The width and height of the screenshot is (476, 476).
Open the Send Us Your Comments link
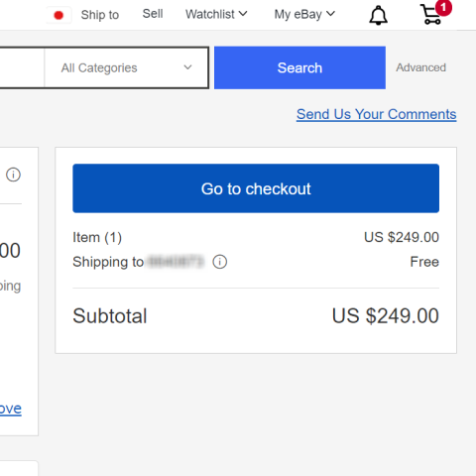pyautogui.click(x=377, y=114)
